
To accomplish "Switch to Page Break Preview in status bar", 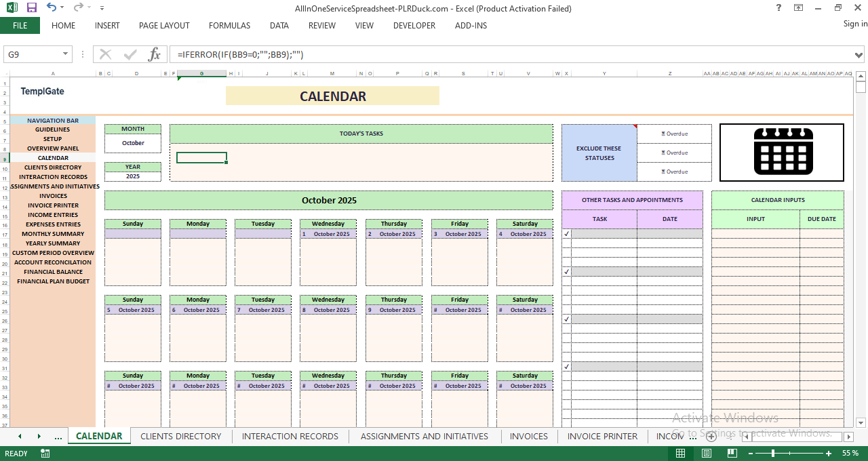I will click(x=731, y=453).
